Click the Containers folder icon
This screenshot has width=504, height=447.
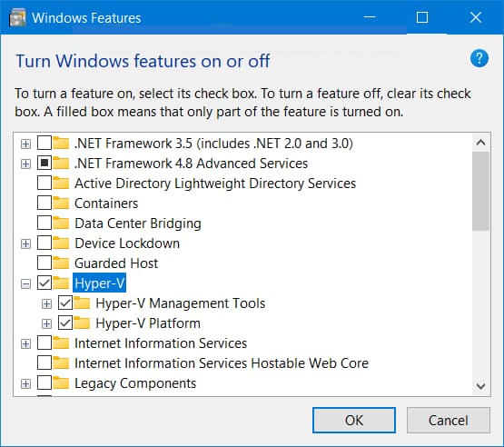click(61, 204)
